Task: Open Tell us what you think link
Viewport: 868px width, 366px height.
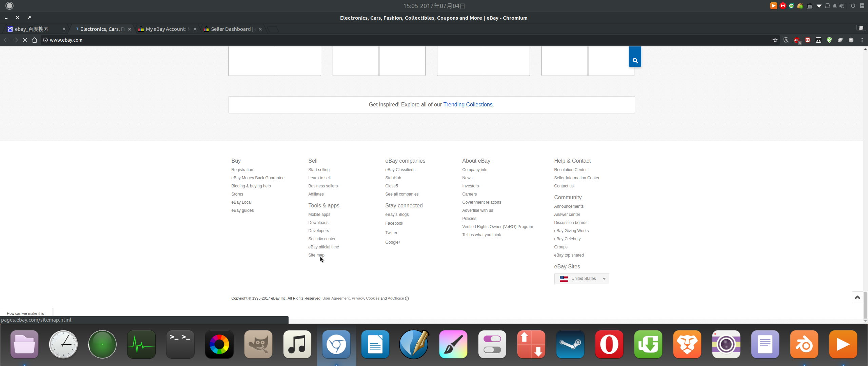Action: click(481, 235)
